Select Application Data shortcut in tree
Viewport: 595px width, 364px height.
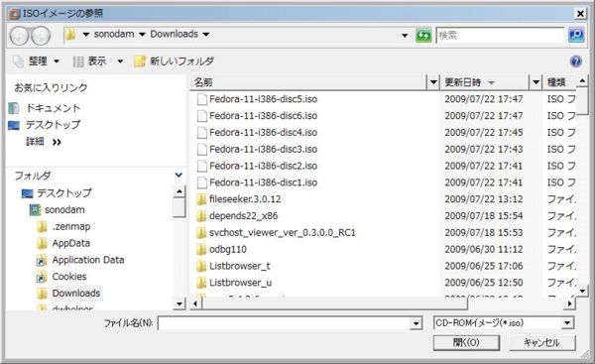(81, 260)
